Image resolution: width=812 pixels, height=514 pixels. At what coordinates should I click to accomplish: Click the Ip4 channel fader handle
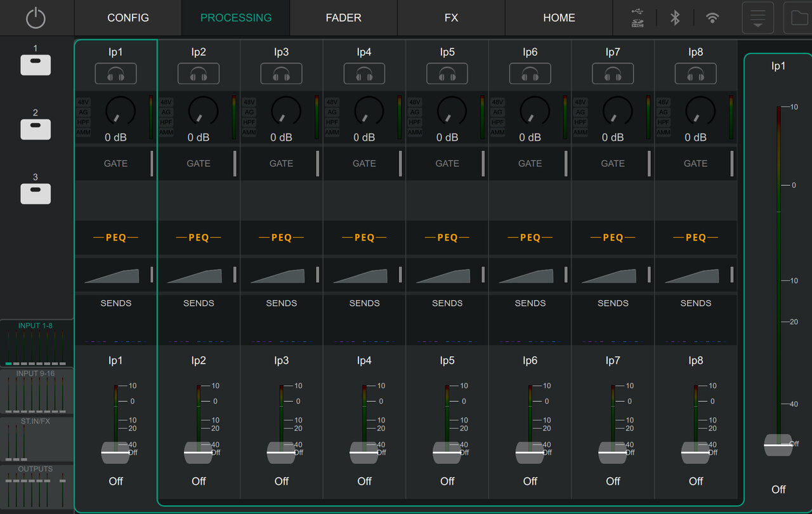click(364, 453)
